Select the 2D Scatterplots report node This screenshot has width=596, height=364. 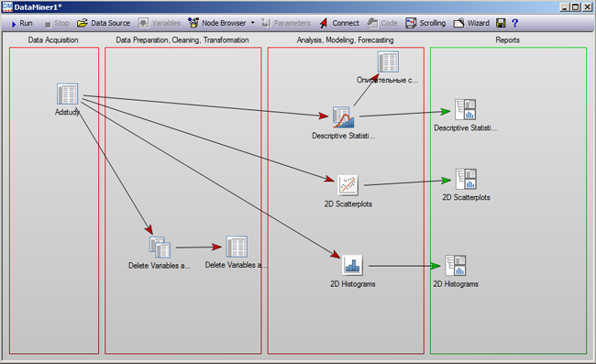pyautogui.click(x=466, y=179)
